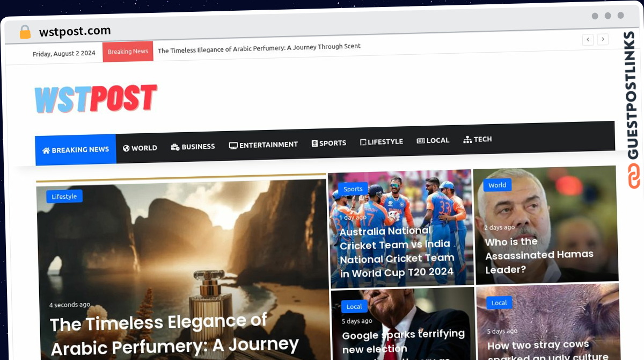Viewport: 644px width, 360px height.
Task: Click '5 days ago' on Google election article
Action: point(357,321)
